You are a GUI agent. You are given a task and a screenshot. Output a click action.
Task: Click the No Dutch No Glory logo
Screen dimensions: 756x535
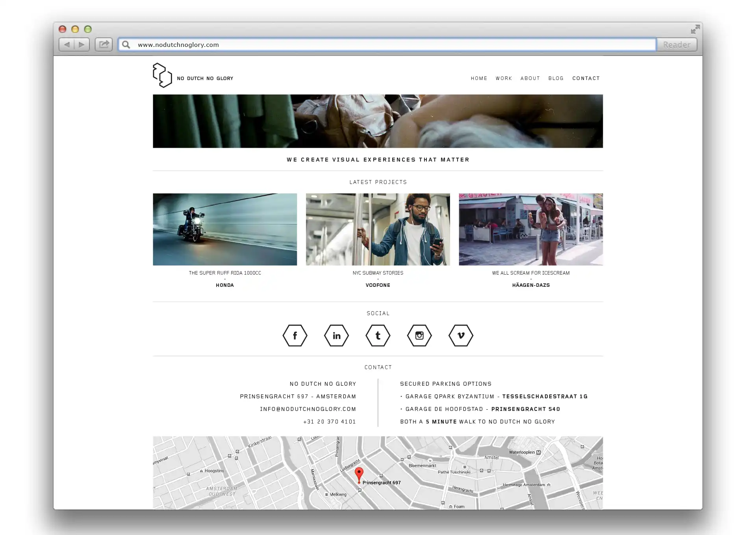point(162,75)
